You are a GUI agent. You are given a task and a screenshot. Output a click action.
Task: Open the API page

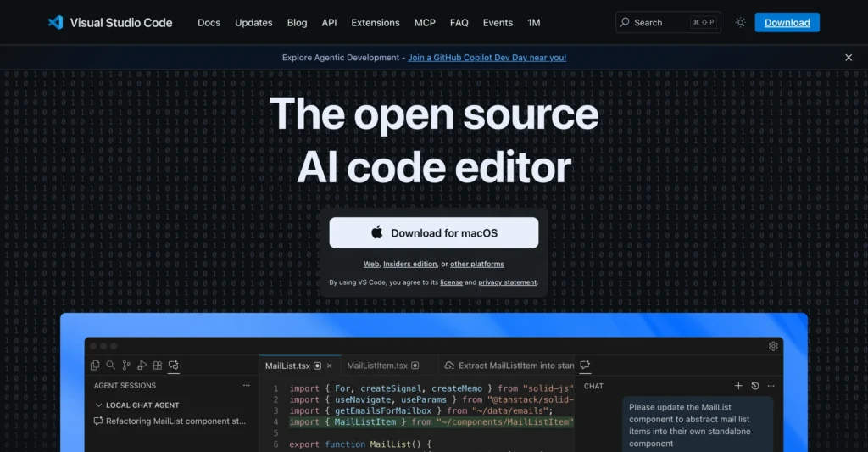pos(329,23)
